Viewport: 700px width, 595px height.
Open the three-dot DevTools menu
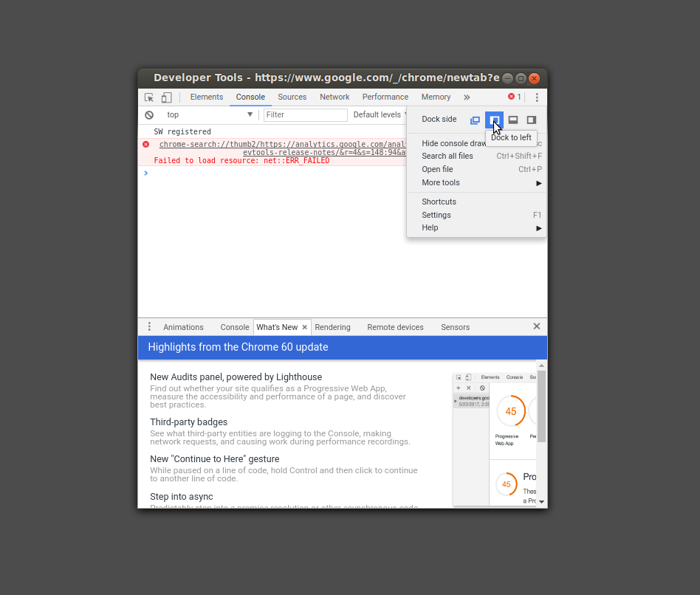coord(537,97)
